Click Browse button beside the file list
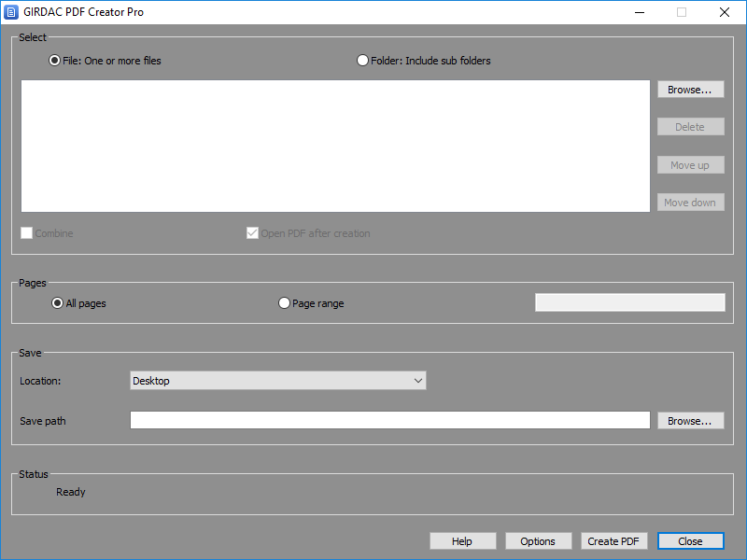 click(x=690, y=90)
